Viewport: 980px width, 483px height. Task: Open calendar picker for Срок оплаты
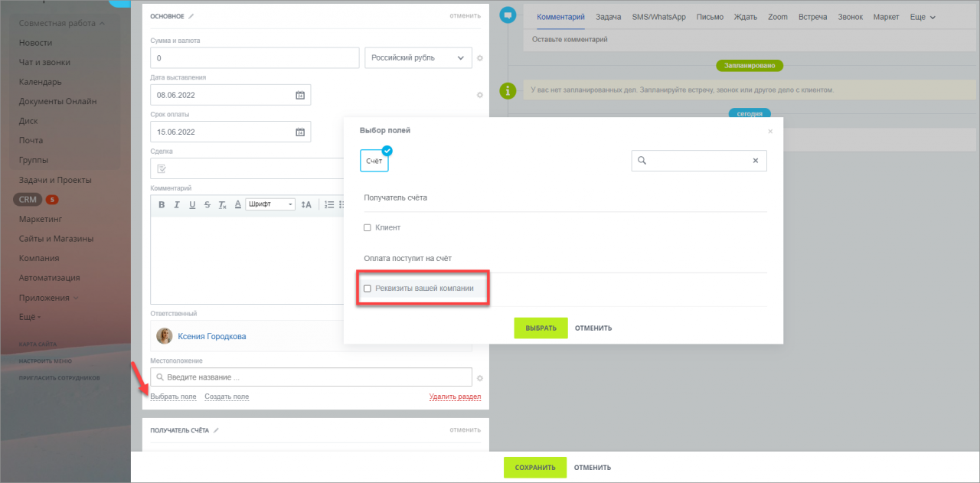tap(300, 132)
